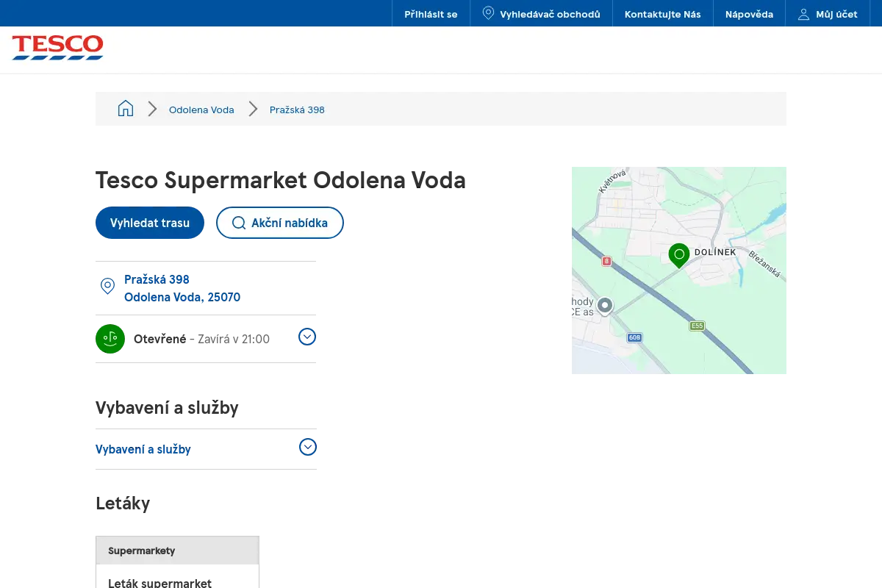Viewport: 882px width, 588px height.
Task: Open Vyhledávač obchodů in top navigation
Action: (541, 14)
